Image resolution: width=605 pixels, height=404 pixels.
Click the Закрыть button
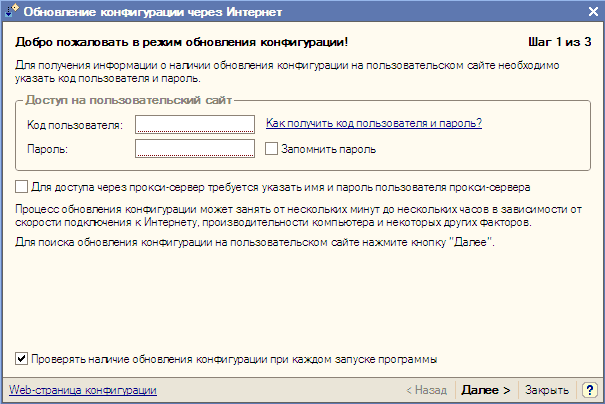coord(547,390)
